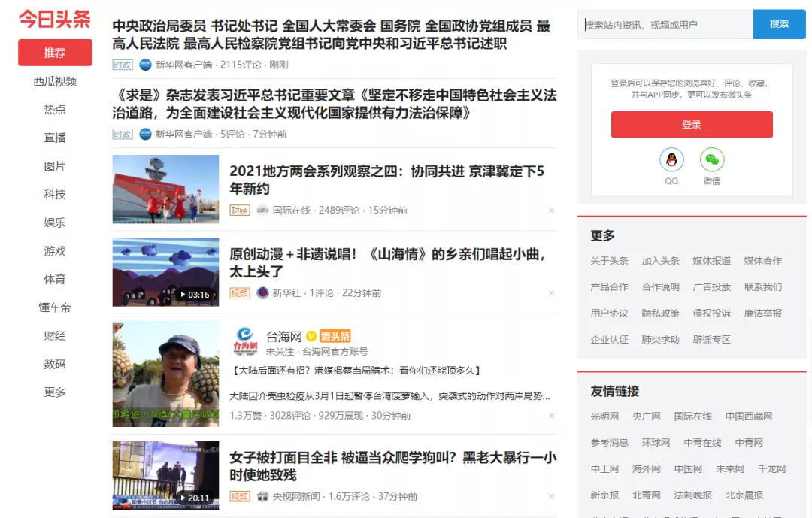Open the 西瓜视频 channel
The image size is (812, 518).
point(55,81)
